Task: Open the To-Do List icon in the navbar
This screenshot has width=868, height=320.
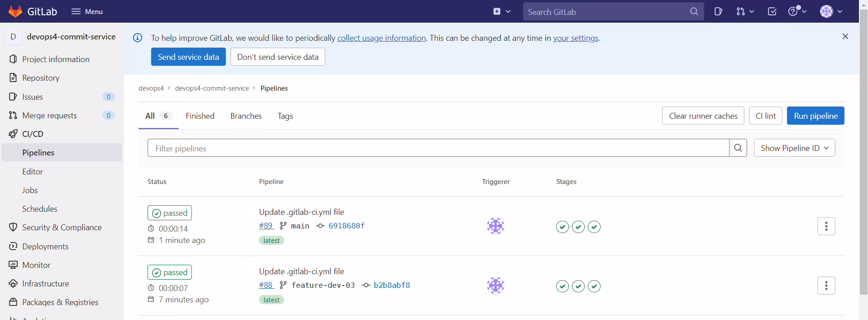Action: [772, 11]
